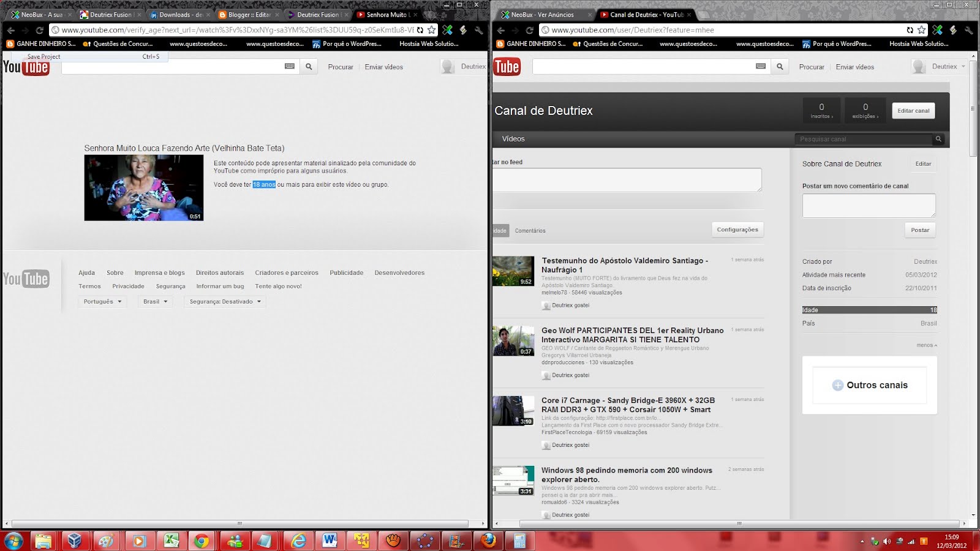Image resolution: width=980 pixels, height=551 pixels.
Task: Collapse the channel info with the menos link
Action: coord(927,345)
